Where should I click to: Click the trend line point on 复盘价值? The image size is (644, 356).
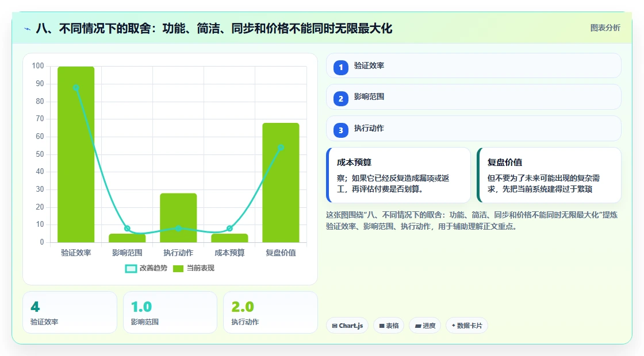(x=281, y=148)
